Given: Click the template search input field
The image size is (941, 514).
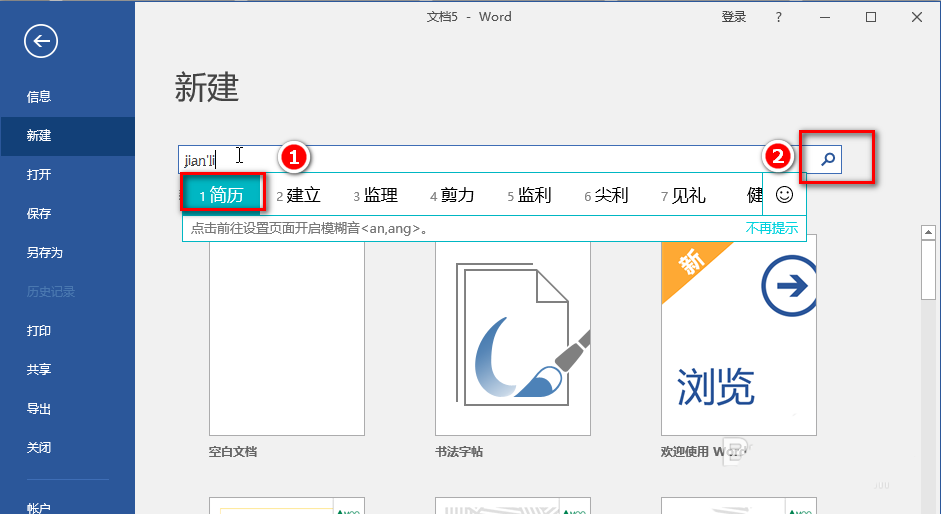Looking at the screenshot, I should (x=496, y=159).
